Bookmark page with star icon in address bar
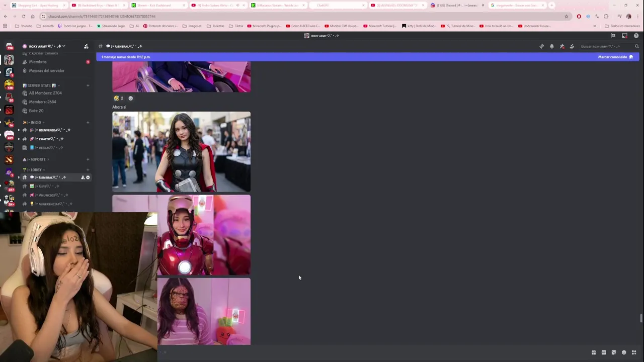644x362 pixels. [x=567, y=16]
